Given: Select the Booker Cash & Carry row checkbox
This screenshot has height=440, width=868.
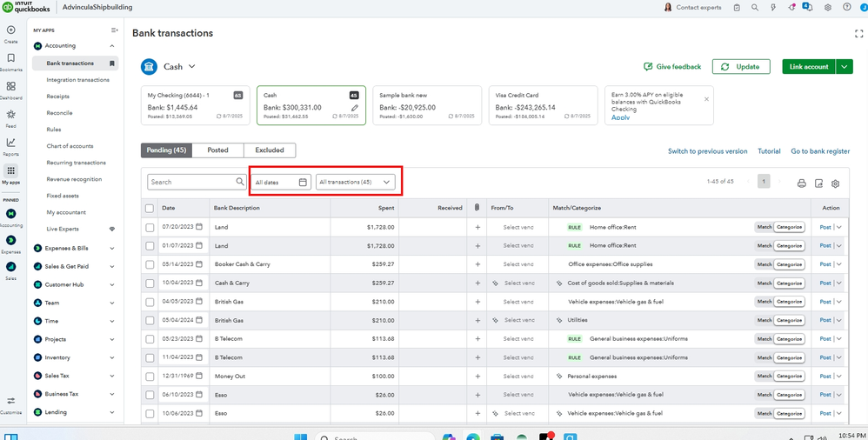Looking at the screenshot, I should point(150,264).
